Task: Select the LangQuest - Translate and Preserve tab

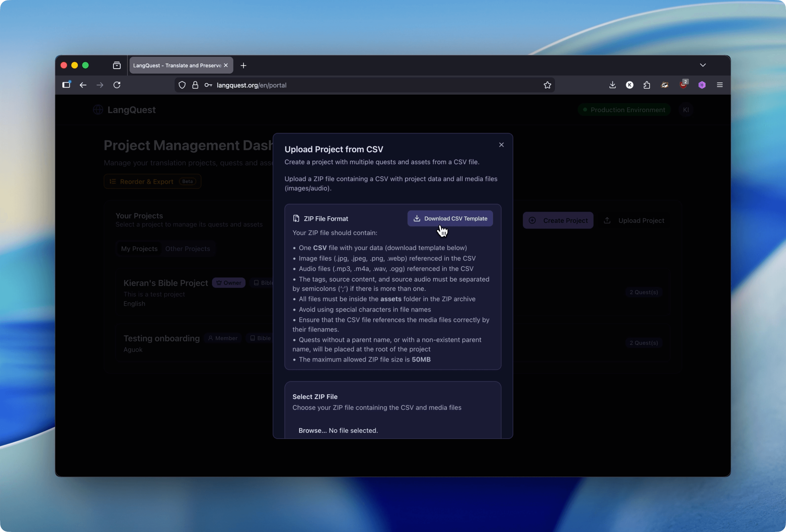Action: click(181, 65)
